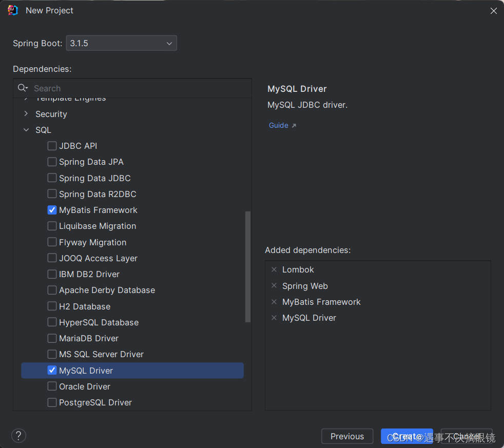Collapse the SQL category
Viewport: 504px width, 448px height.
[x=26, y=130]
